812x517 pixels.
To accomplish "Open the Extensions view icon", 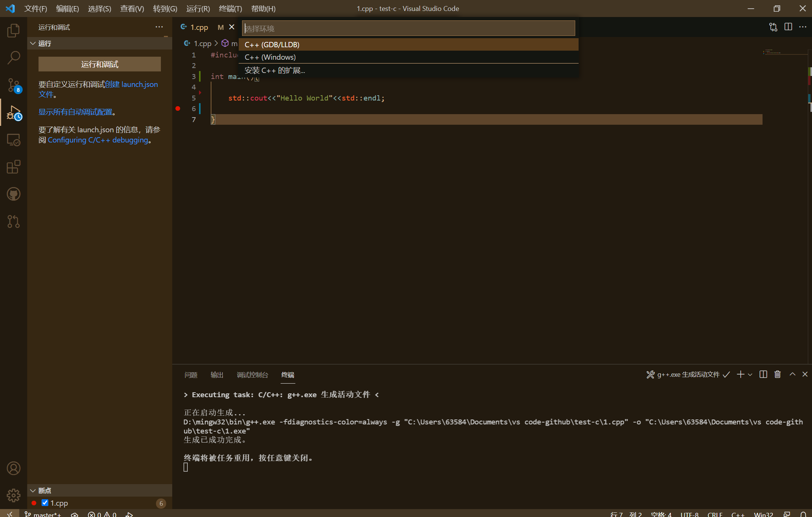I will coord(14,167).
